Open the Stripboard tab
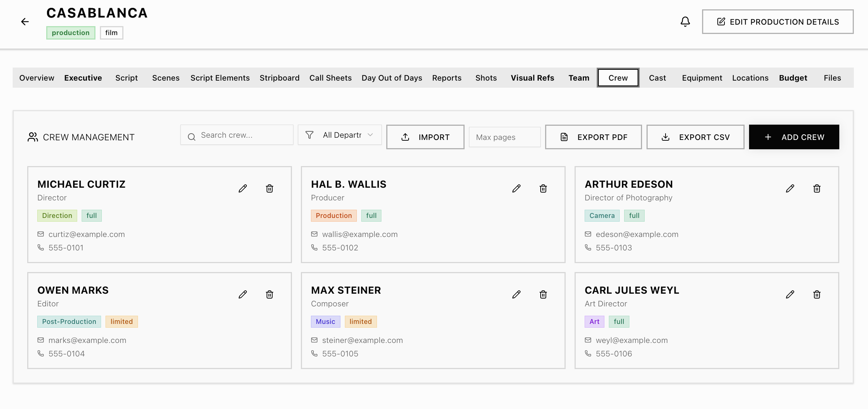The image size is (868, 409). (279, 78)
